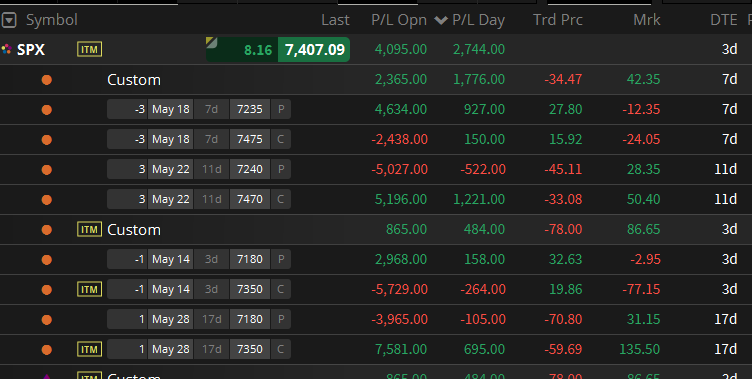752x379 pixels.
Task: Click orange dot on 7240 put row
Action: pyautogui.click(x=47, y=169)
